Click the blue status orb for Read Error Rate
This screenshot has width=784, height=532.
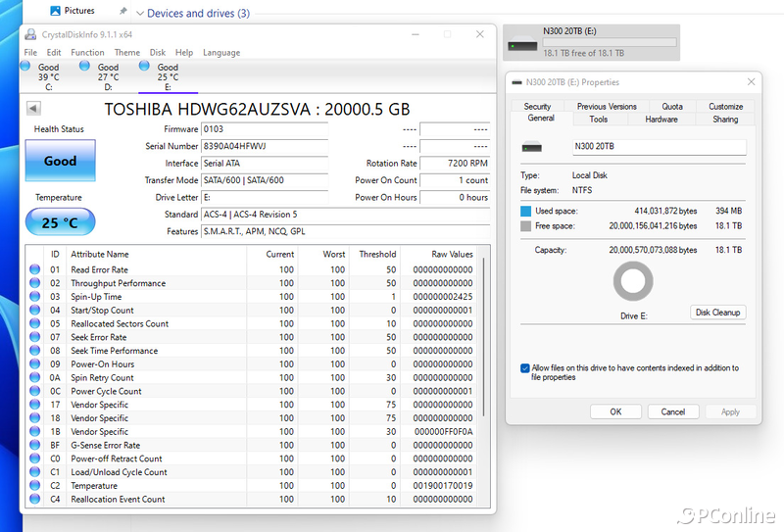(35, 270)
